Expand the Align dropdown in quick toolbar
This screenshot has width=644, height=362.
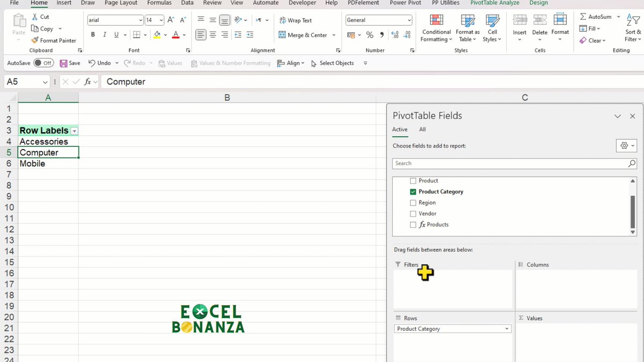point(303,63)
